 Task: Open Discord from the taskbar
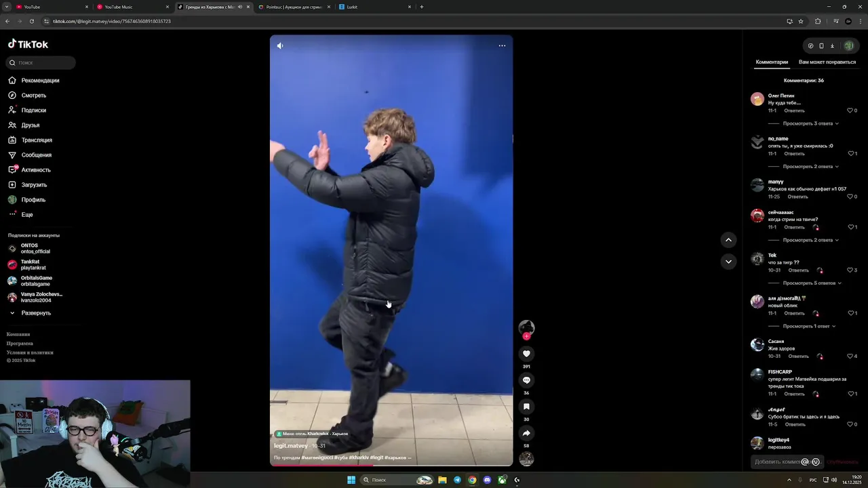pos(487,480)
